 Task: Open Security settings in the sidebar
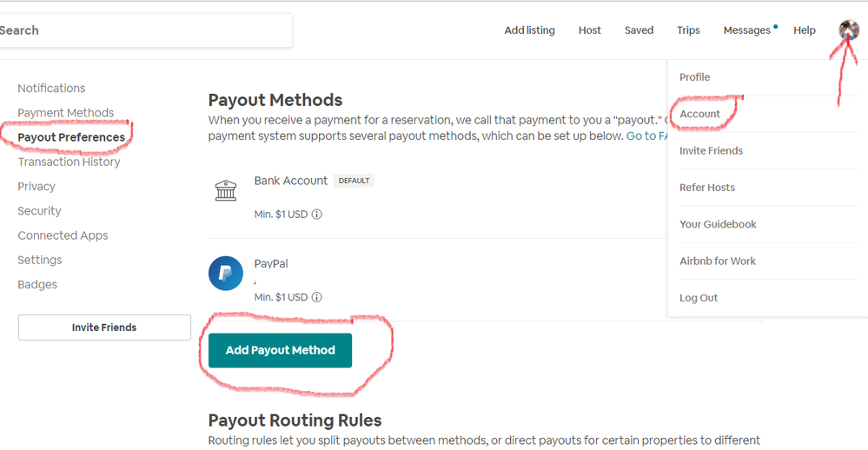(x=39, y=211)
